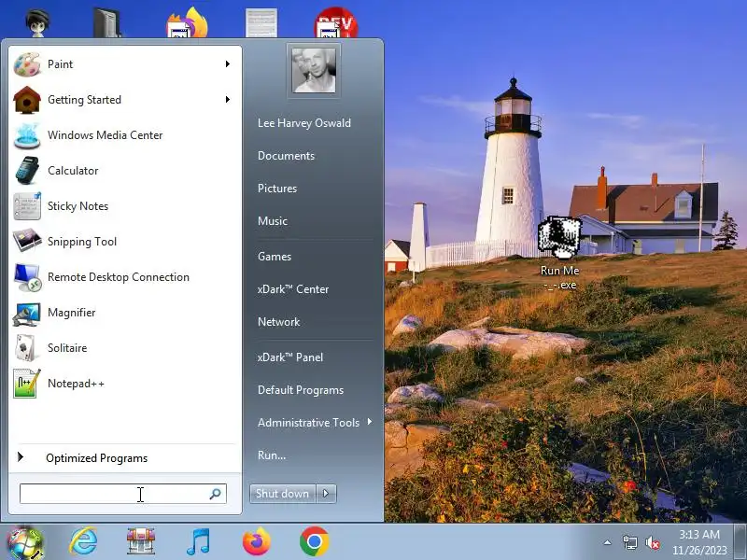Open the Solitaire cards icon
The width and height of the screenshot is (747, 560).
(27, 348)
